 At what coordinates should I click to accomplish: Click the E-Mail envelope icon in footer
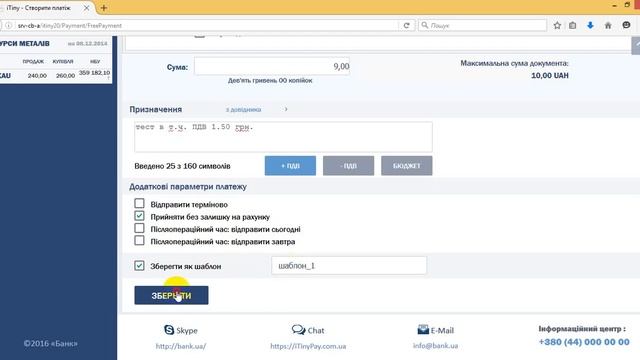coord(423,329)
